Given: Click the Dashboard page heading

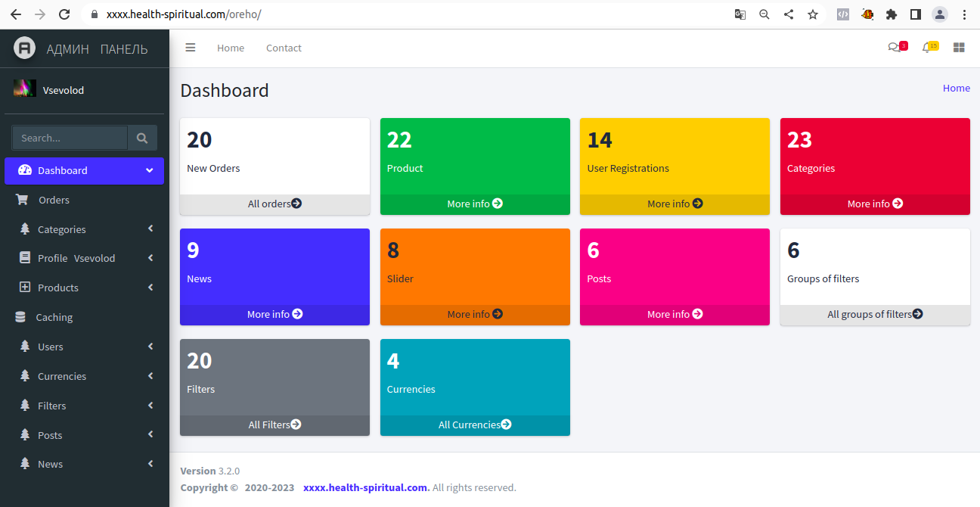Looking at the screenshot, I should pyautogui.click(x=225, y=90).
